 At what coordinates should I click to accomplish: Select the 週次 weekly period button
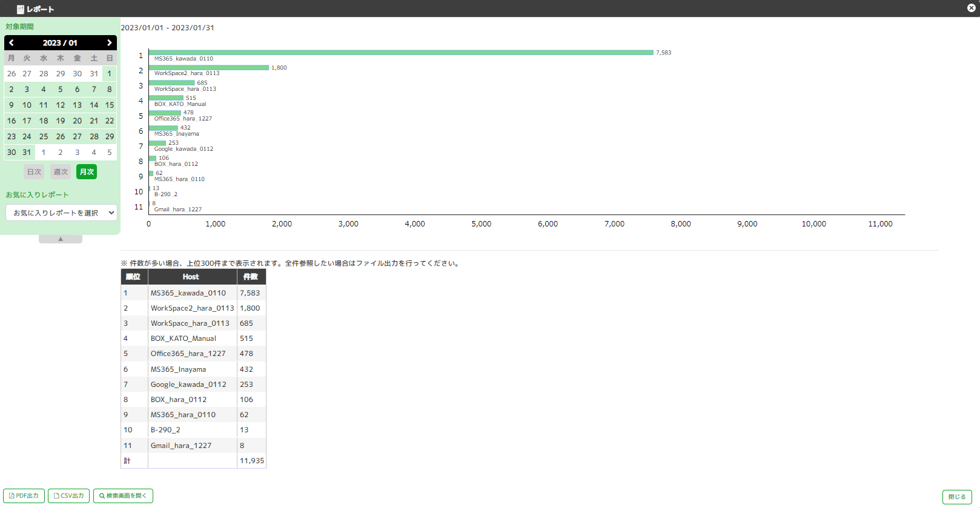(61, 172)
